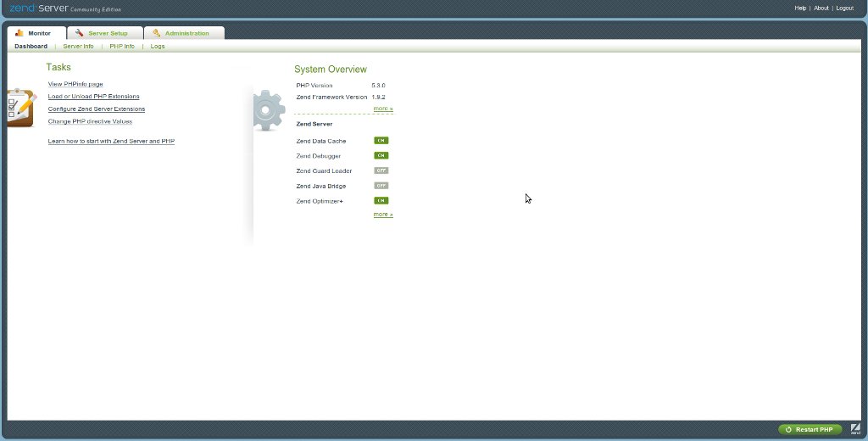Open the Administration tab
Image resolution: width=868 pixels, height=441 pixels.
click(x=184, y=33)
